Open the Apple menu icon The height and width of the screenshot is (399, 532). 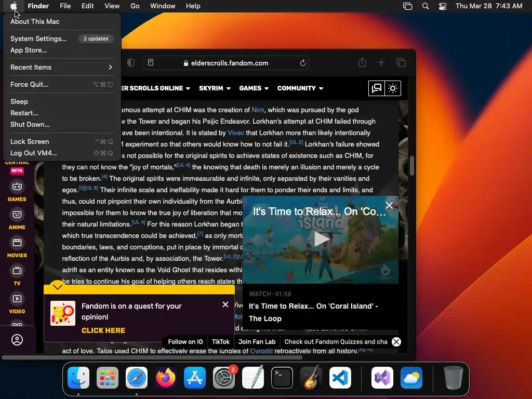coord(14,6)
